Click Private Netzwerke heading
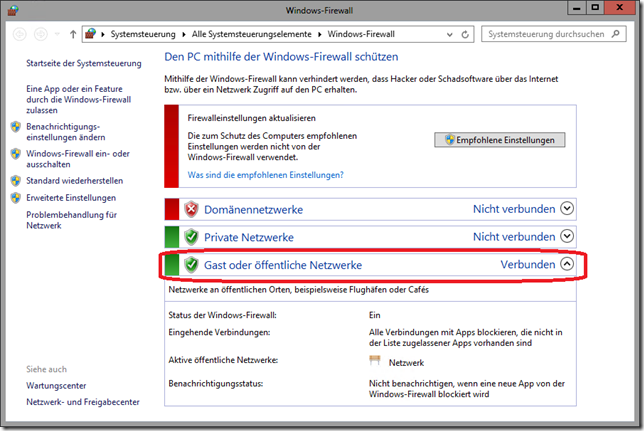This screenshot has width=644, height=431. pyautogui.click(x=249, y=237)
